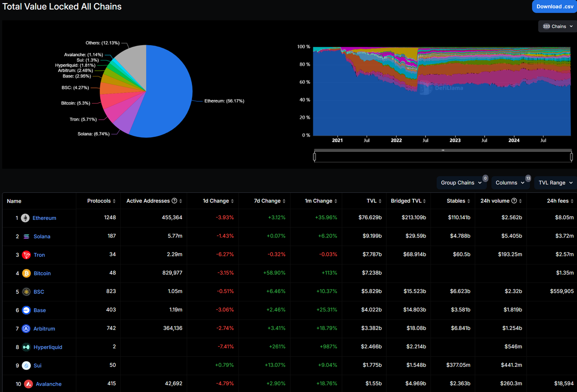
Task: Click the Hyperliquid chain logo icon
Action: [x=26, y=347]
